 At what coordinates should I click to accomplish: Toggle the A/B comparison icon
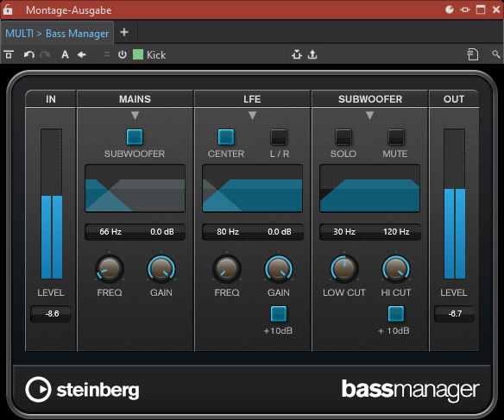(x=65, y=54)
